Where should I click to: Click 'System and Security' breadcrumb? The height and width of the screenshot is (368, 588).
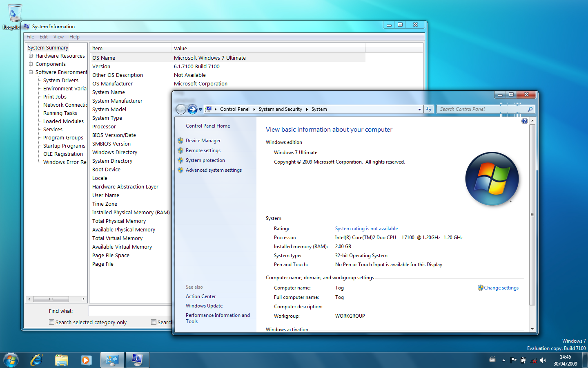[x=280, y=109]
